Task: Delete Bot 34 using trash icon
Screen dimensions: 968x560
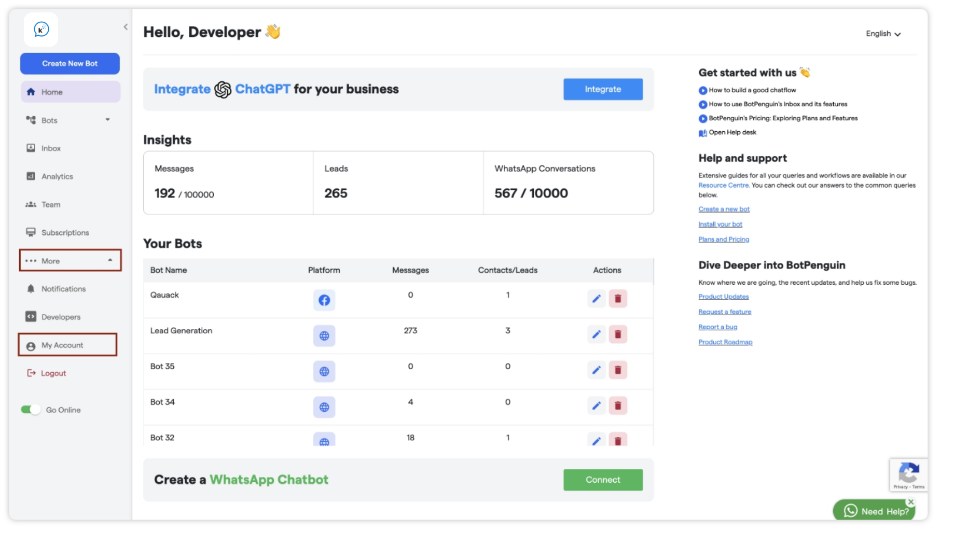Action: pos(618,405)
